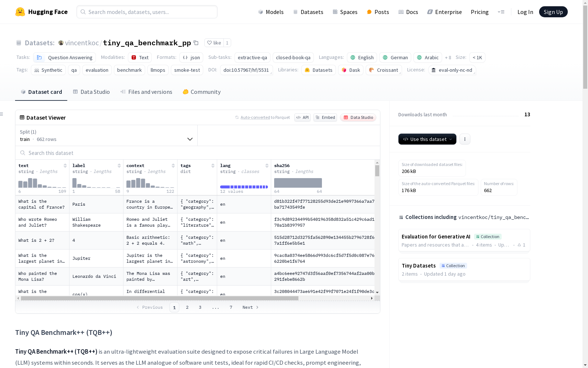Select the English language tag
Screen dimensions: 588x368
point(362,57)
